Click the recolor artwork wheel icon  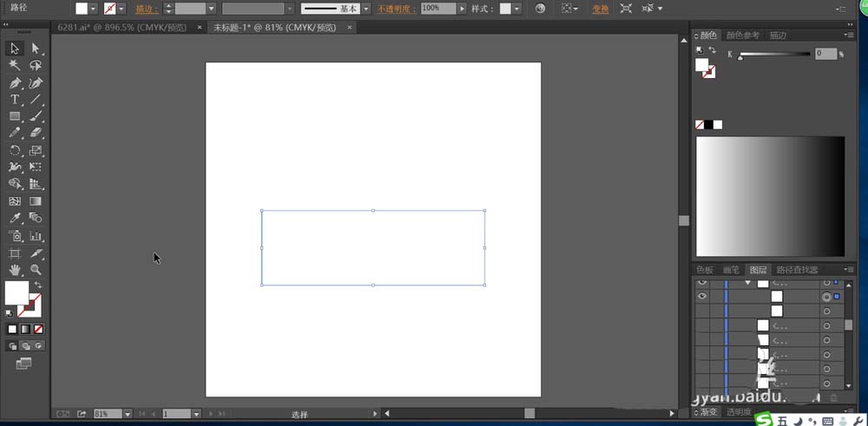pyautogui.click(x=541, y=9)
